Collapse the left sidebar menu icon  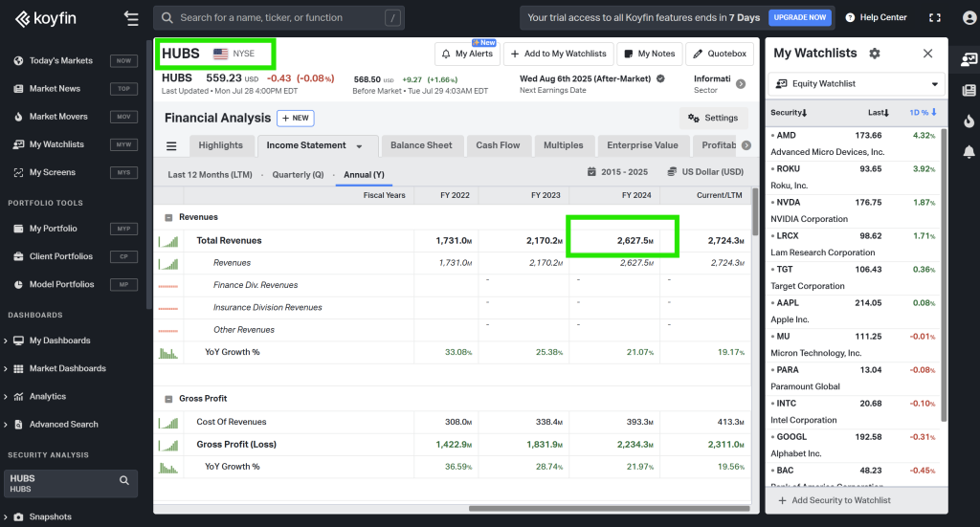pos(131,18)
